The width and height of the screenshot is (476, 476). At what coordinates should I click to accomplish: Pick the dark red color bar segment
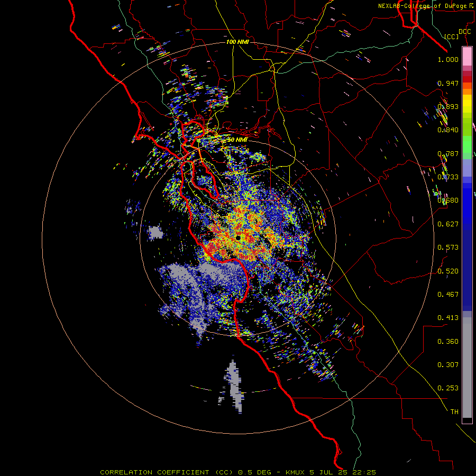[x=467, y=79]
